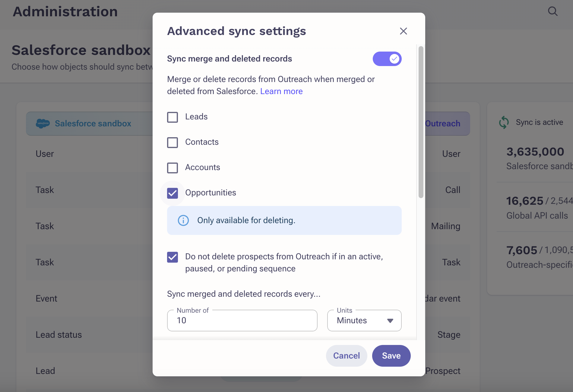573x392 pixels.
Task: Click the Sync merged and deleted records every label
Action: 244,294
